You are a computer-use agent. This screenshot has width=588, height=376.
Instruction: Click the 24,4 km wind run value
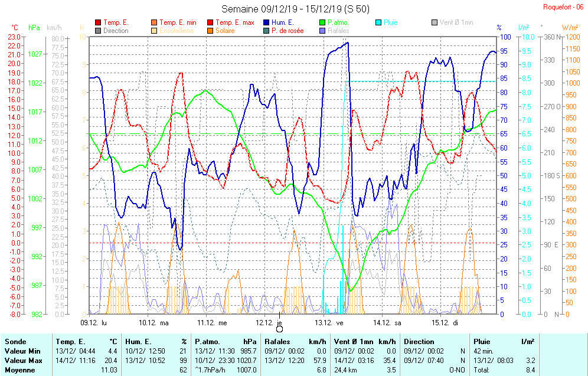pyautogui.click(x=345, y=370)
